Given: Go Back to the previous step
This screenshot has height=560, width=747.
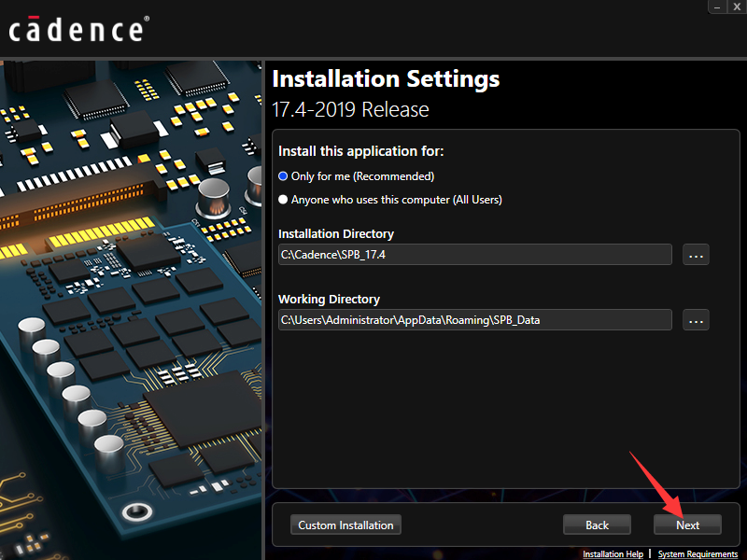Looking at the screenshot, I should coord(597,525).
